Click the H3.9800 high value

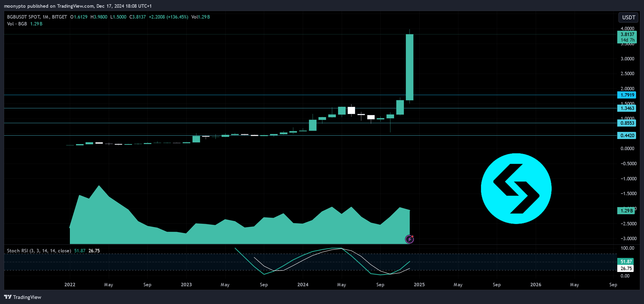(x=99, y=17)
